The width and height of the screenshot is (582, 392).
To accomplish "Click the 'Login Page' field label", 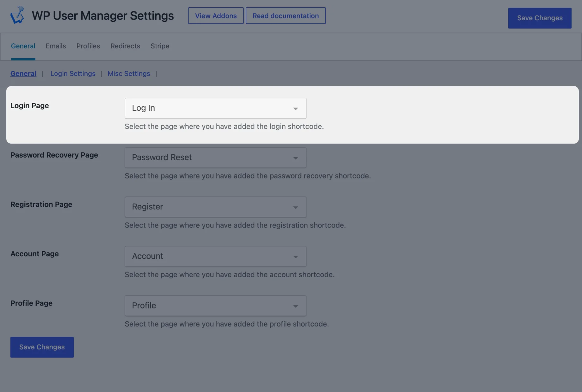I will pos(30,106).
